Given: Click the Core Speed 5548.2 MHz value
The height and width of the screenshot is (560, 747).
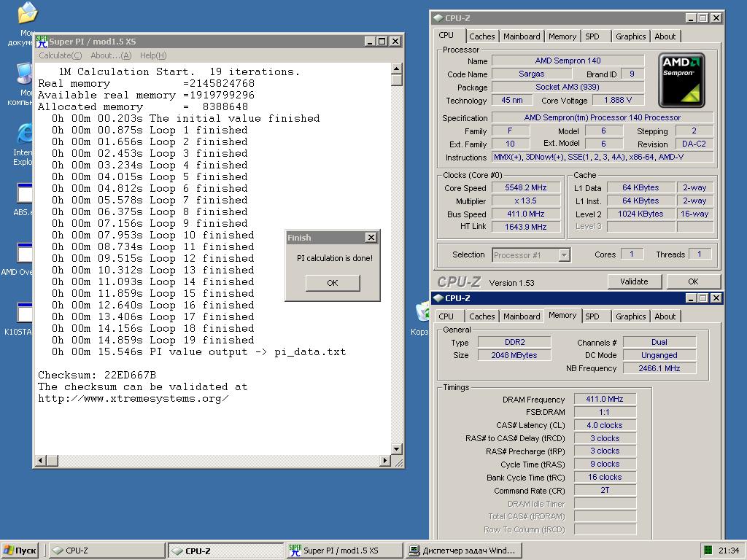Looking at the screenshot, I should (526, 187).
